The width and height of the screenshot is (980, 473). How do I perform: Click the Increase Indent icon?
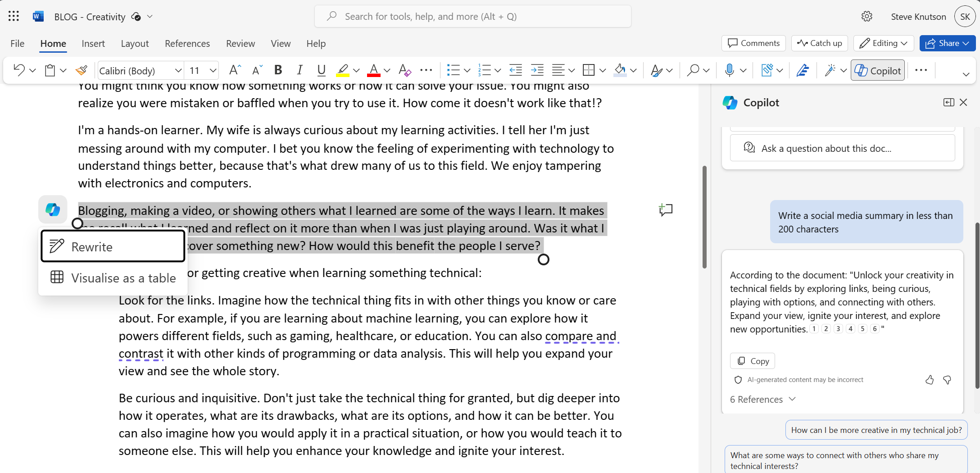[x=537, y=70]
